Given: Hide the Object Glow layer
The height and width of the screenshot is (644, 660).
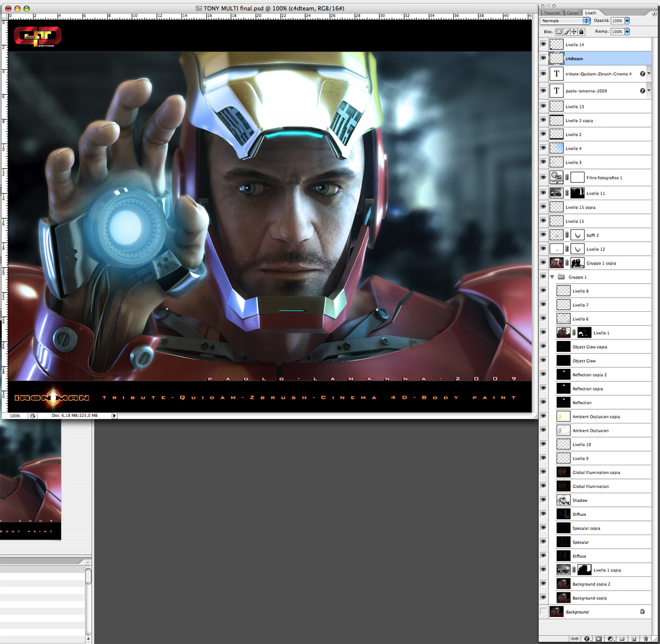Looking at the screenshot, I should pos(543,360).
